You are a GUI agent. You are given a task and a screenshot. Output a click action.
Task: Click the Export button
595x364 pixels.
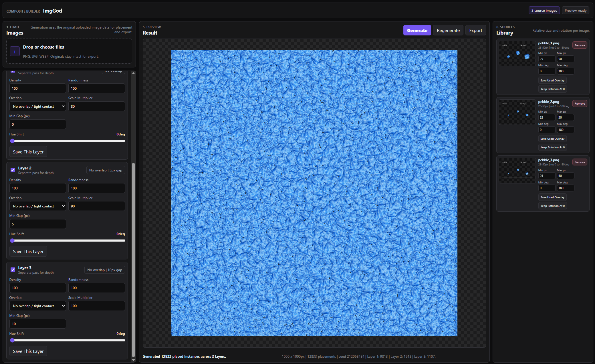click(x=475, y=30)
